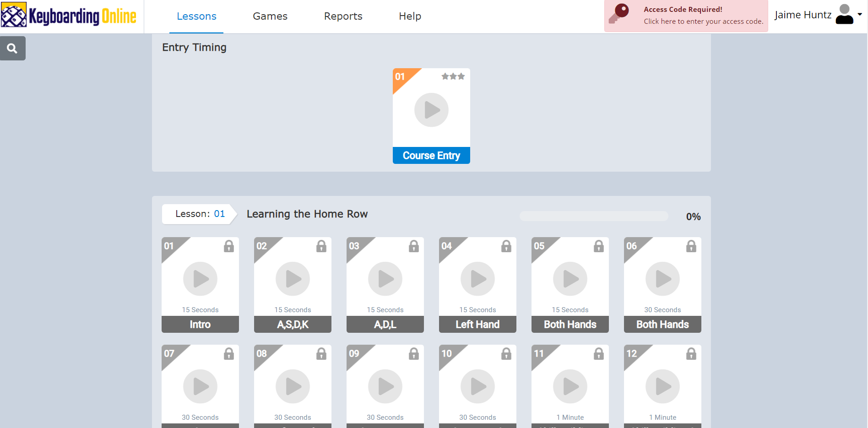This screenshot has height=428, width=868.
Task: Open the search magnifier icon
Action: click(x=12, y=49)
